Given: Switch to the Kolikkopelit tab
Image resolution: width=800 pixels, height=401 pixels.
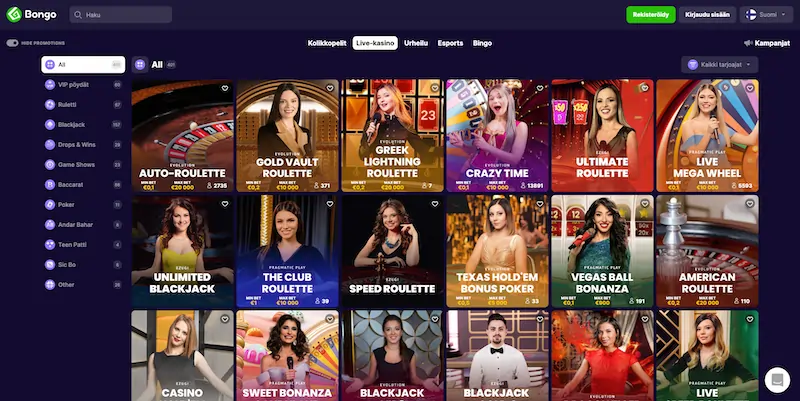Looking at the screenshot, I should pyautogui.click(x=327, y=43).
